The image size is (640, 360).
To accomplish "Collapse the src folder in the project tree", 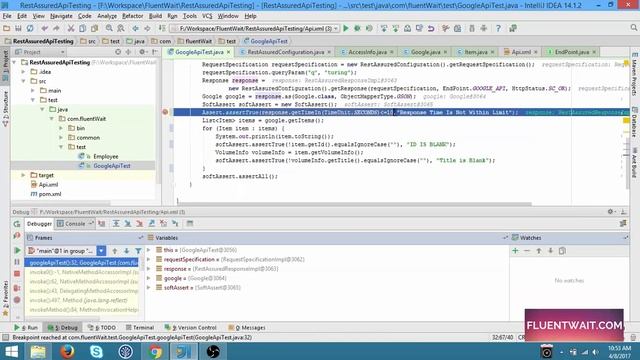I will click(24, 81).
